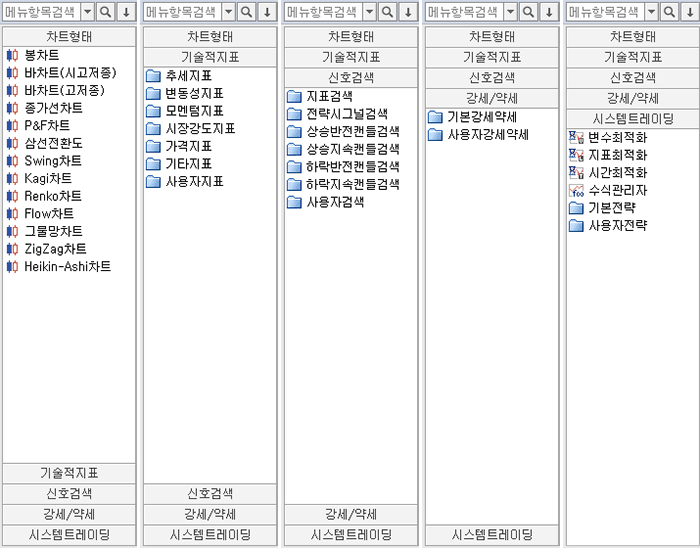
Task: Open 신호검색 tab at bottom of second panel
Action: click(210, 494)
